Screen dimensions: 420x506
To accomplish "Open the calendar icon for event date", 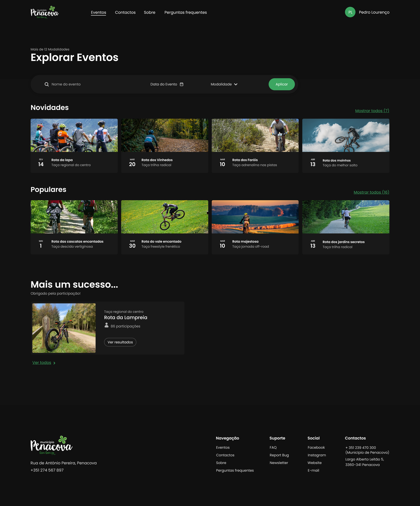I will [182, 84].
